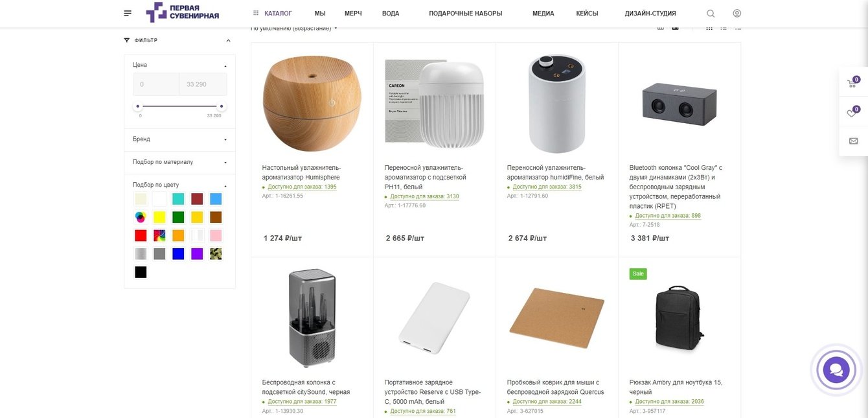
Task: Open the user account profile icon
Action: 737,13
